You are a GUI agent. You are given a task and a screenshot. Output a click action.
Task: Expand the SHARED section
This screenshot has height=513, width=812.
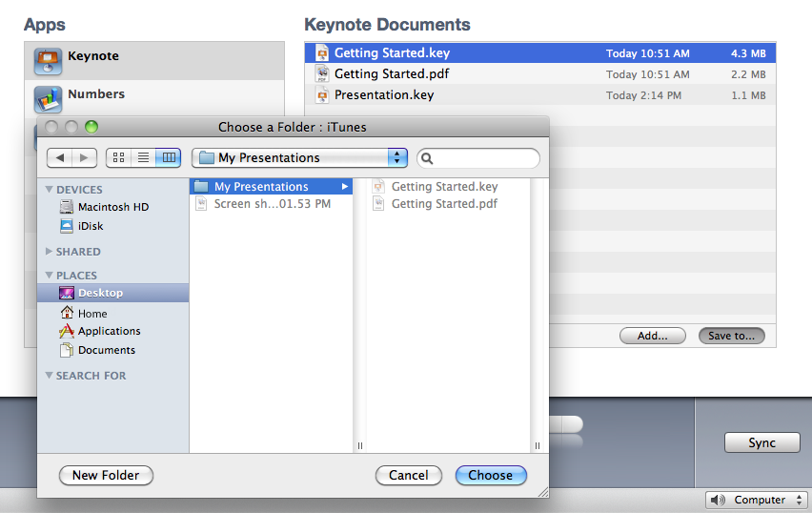[x=50, y=252]
